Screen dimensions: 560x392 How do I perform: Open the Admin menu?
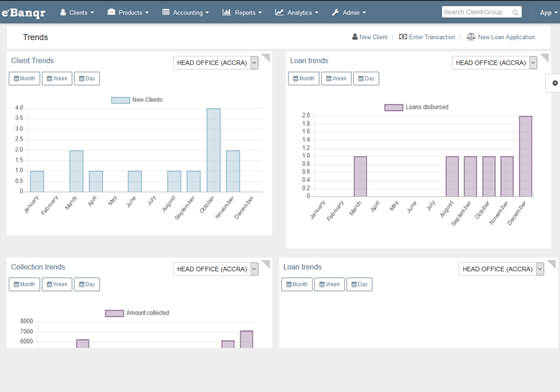349,12
